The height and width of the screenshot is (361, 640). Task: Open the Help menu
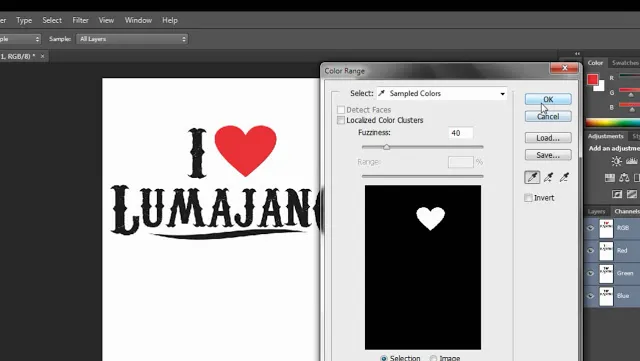(x=170, y=20)
